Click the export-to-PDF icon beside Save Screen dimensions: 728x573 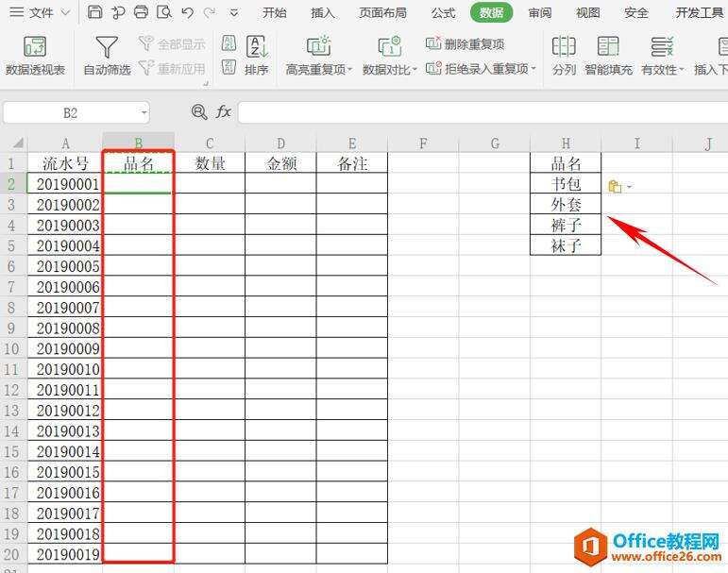[118, 12]
